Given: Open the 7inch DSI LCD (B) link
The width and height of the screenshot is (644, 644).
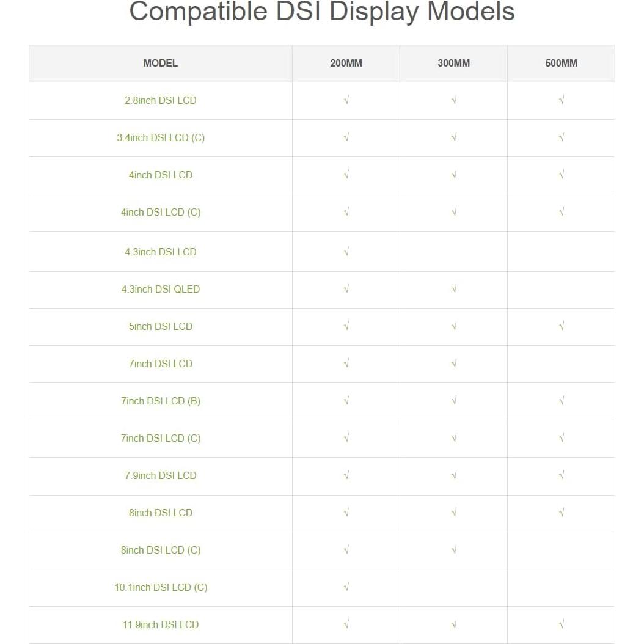Looking at the screenshot, I should 161,401.
